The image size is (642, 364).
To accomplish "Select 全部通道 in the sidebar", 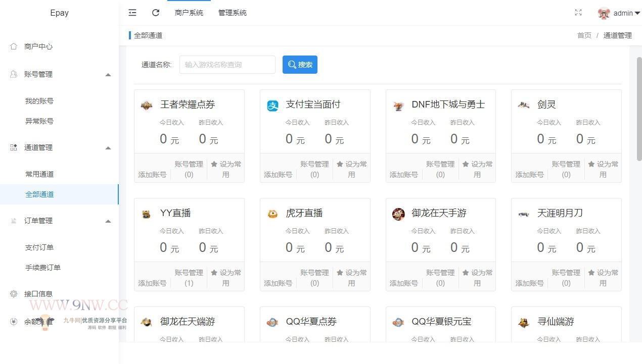I will point(59,194).
